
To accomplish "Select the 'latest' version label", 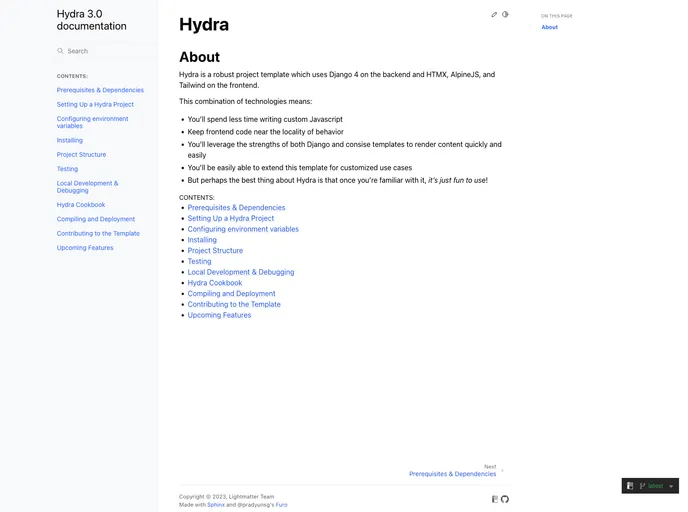I will (x=656, y=486).
